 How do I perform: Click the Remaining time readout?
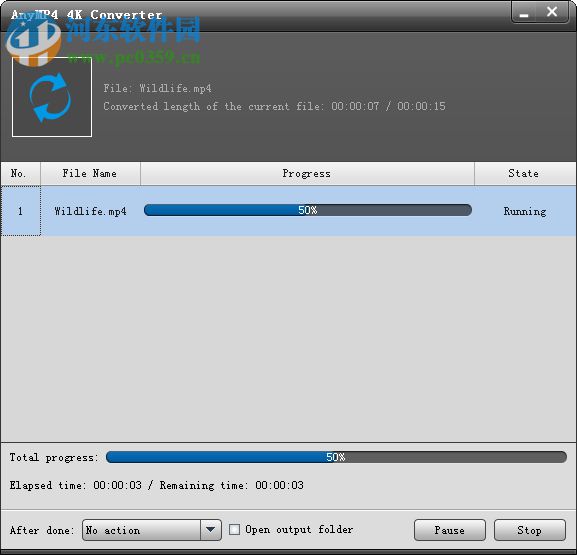click(232, 485)
